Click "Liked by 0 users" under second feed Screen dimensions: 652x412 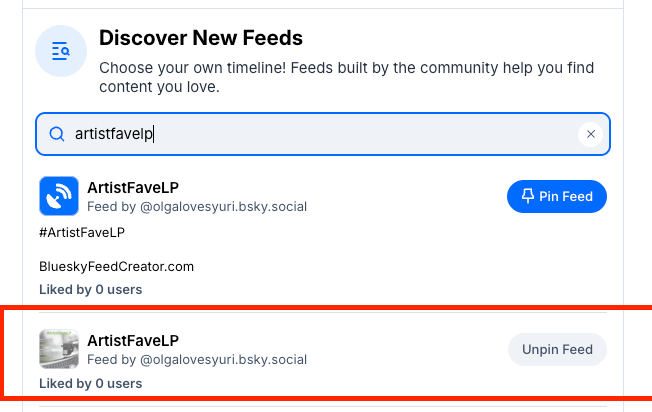point(90,383)
